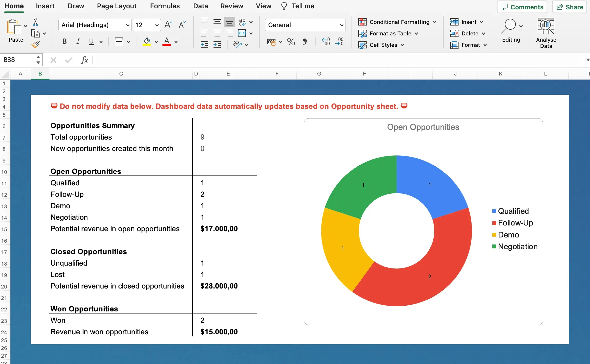Open the Cell Styles gallery
Screen dimensions: 590x364
coord(381,45)
